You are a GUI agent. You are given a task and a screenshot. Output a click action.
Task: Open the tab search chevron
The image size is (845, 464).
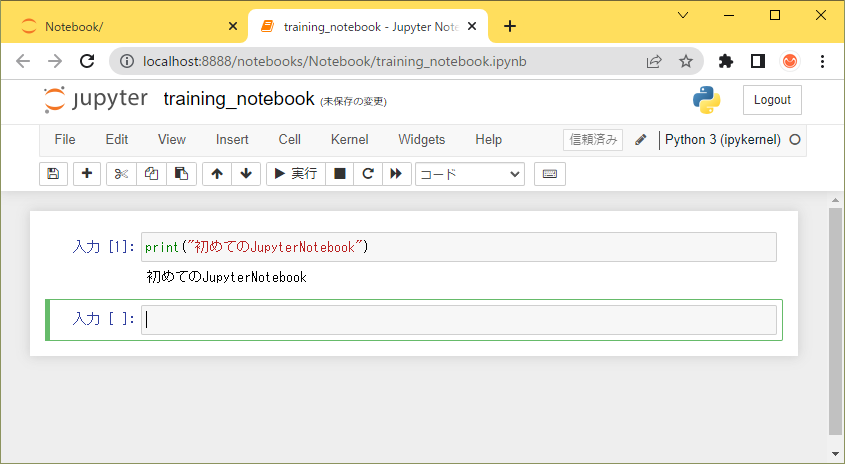click(683, 15)
